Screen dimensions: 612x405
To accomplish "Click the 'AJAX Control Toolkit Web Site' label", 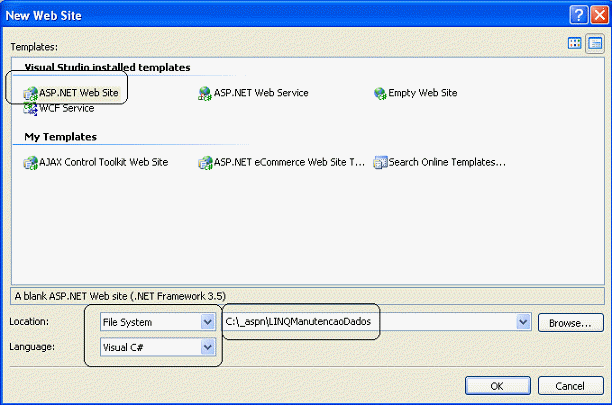I will tap(104, 162).
